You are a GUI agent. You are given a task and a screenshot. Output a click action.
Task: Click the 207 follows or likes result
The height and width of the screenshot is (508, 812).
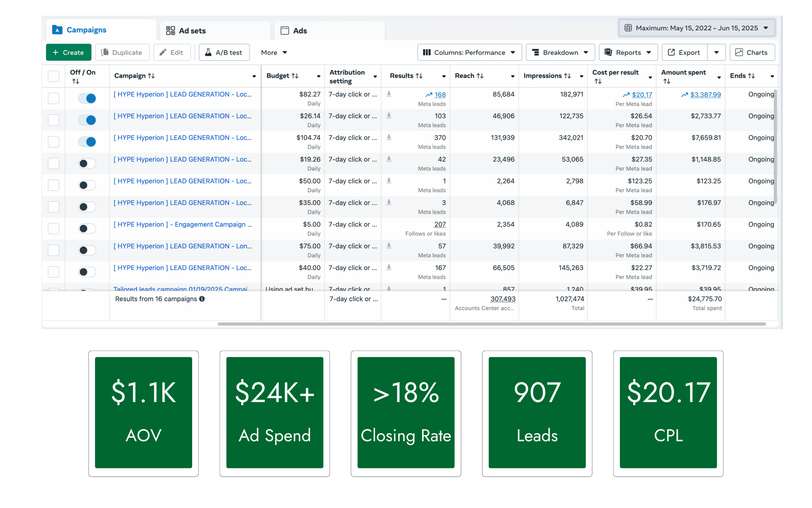[x=440, y=224]
